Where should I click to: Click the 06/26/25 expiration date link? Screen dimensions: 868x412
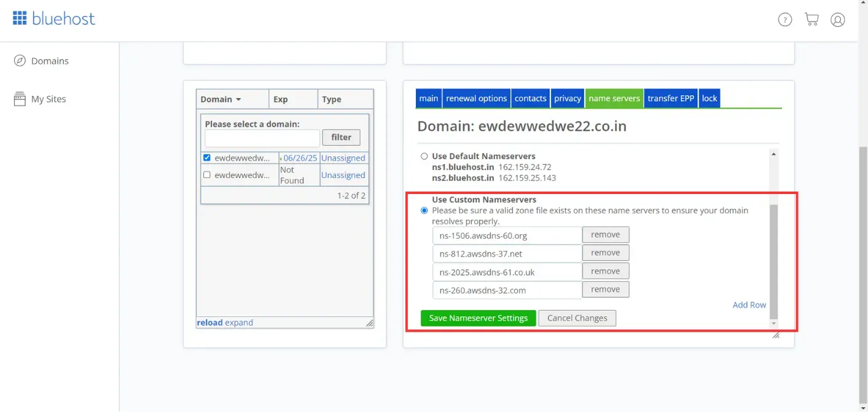click(300, 158)
